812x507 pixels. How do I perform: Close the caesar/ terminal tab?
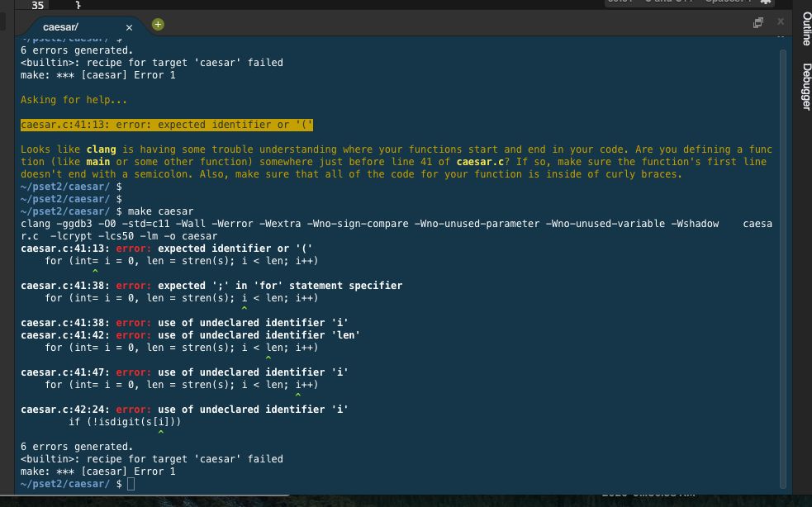pyautogui.click(x=129, y=27)
